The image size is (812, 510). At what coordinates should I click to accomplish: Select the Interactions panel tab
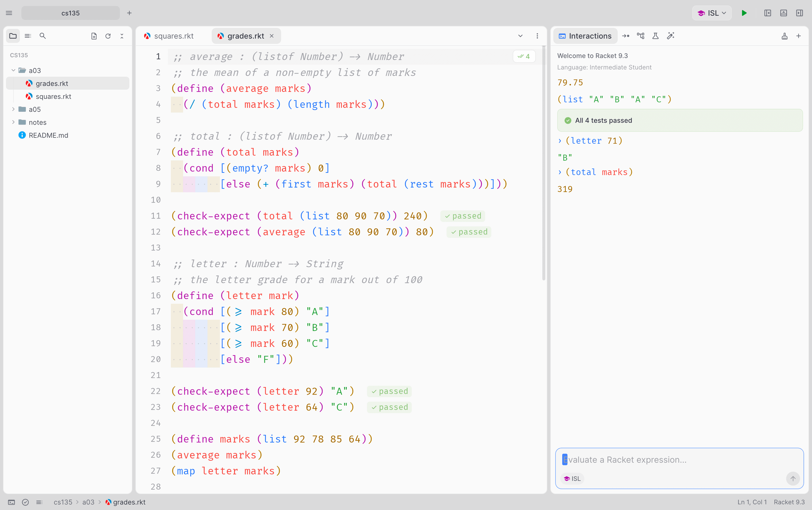coord(585,36)
